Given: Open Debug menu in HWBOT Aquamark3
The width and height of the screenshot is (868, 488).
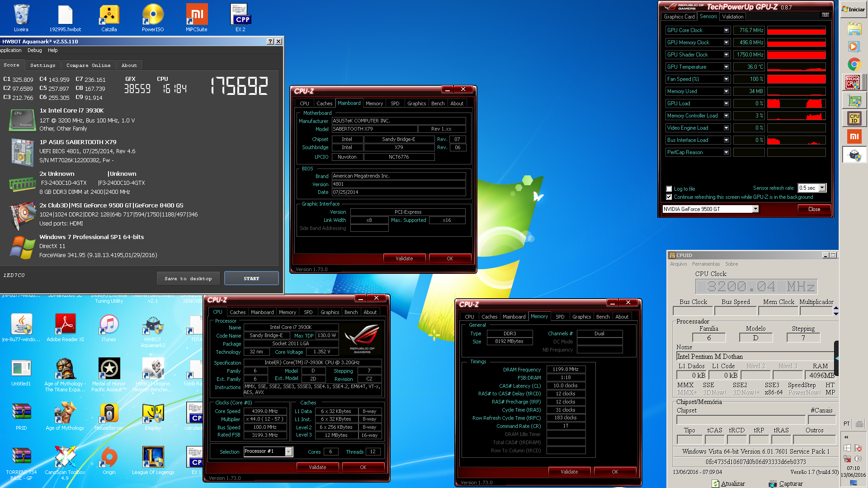Looking at the screenshot, I should [34, 50].
